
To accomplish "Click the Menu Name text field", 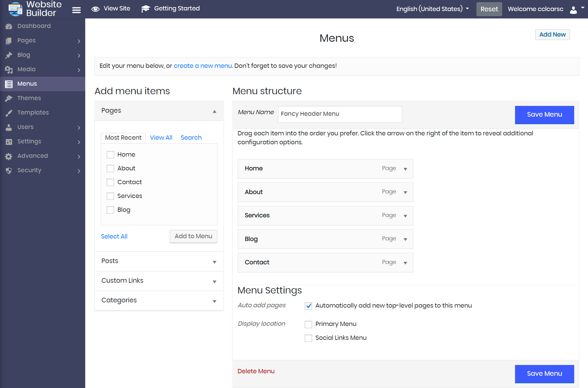I will (x=340, y=114).
